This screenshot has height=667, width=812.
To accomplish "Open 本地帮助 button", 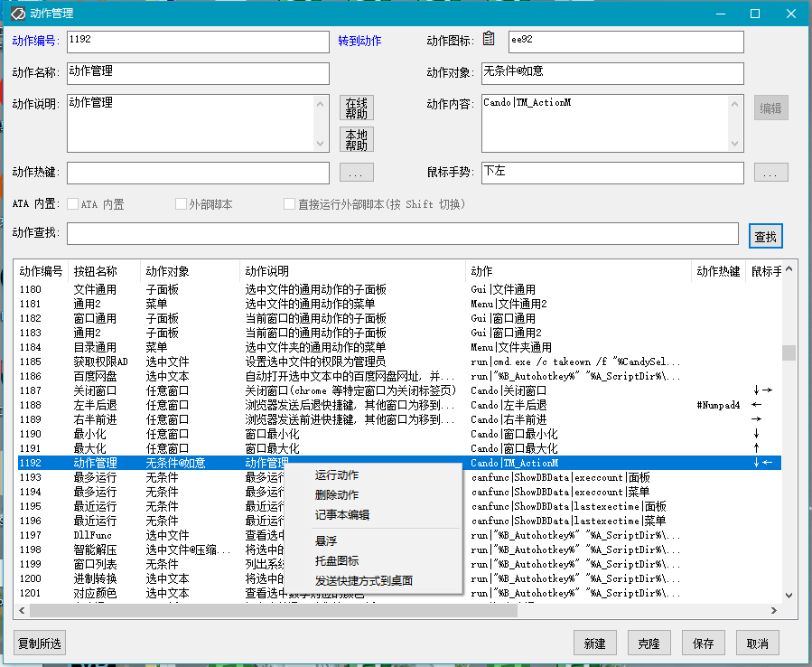I will pyautogui.click(x=356, y=140).
